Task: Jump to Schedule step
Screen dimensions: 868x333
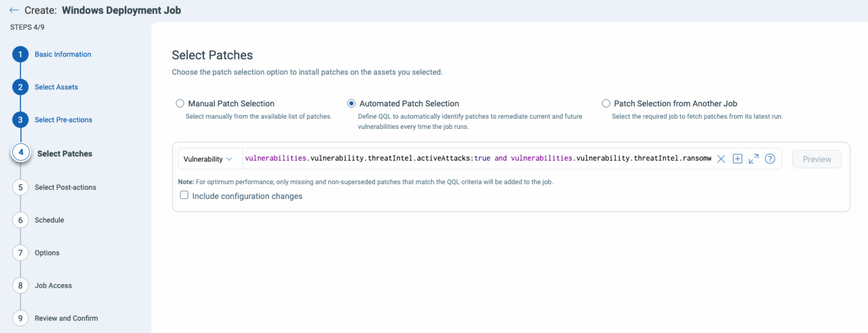Action: tap(49, 220)
